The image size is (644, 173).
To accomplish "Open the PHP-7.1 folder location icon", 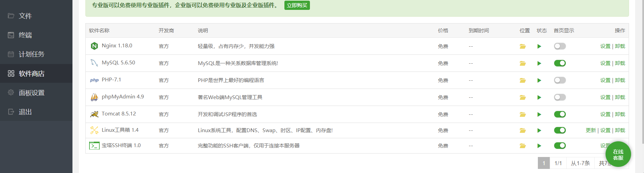I will coord(523,80).
